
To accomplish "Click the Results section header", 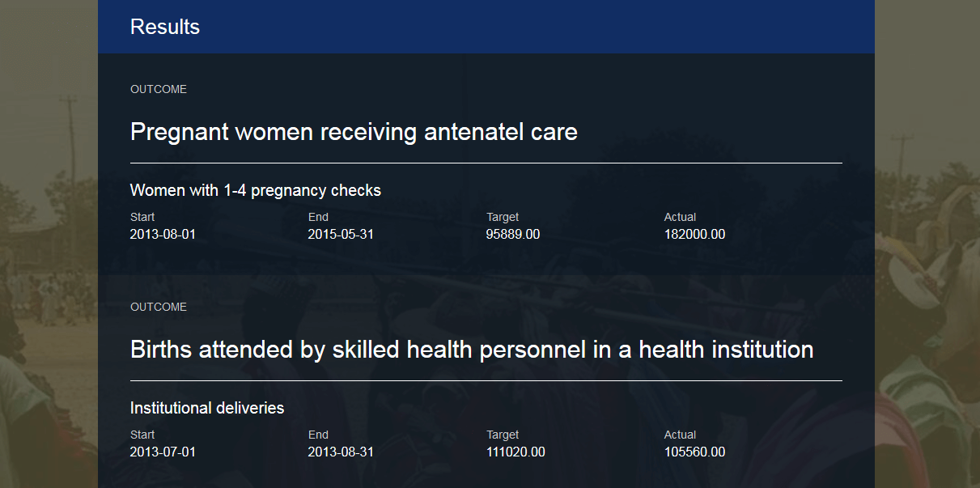I will coord(165,27).
